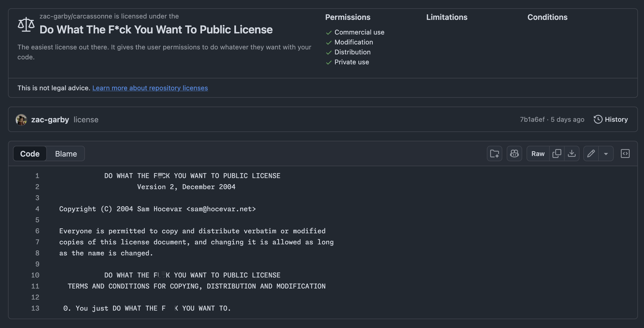Click the zac-garby avatar picture
Image resolution: width=644 pixels, height=328 pixels.
point(22,119)
